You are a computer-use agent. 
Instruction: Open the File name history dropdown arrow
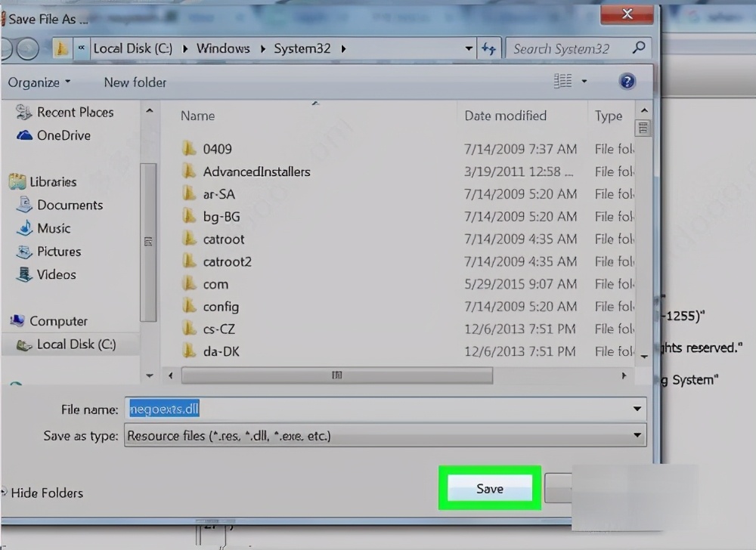[636, 409]
